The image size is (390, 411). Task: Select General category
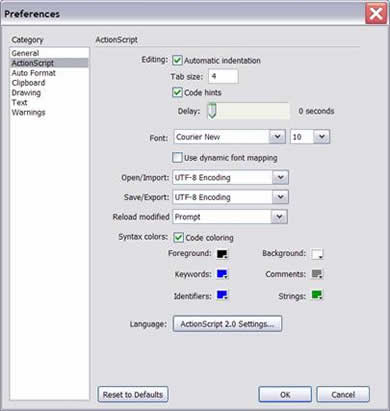(49, 53)
